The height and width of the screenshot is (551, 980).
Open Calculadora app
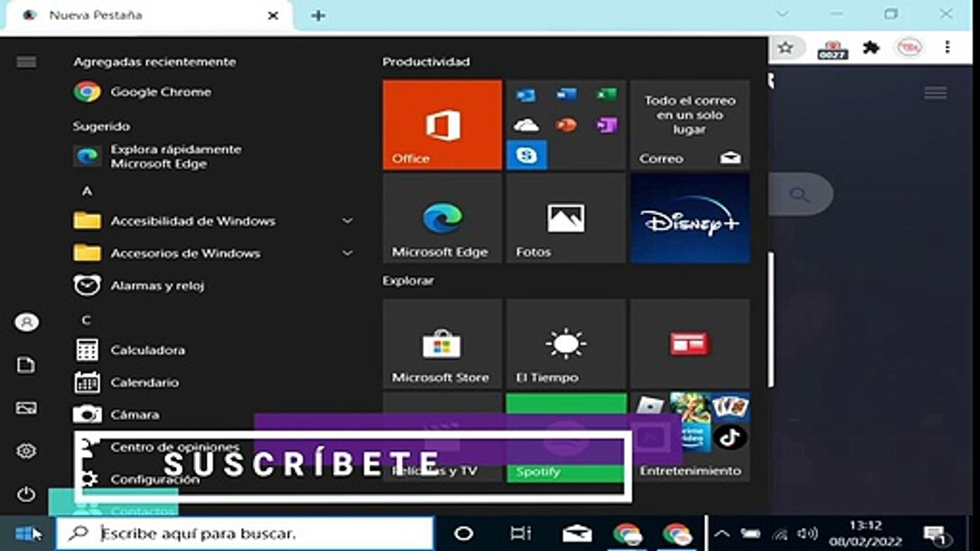tap(214, 350)
